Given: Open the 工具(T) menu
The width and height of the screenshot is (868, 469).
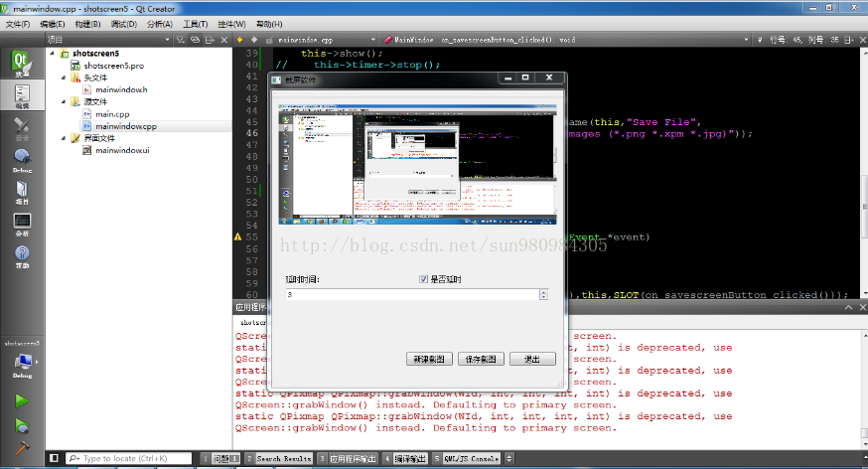Looking at the screenshot, I should click(195, 24).
